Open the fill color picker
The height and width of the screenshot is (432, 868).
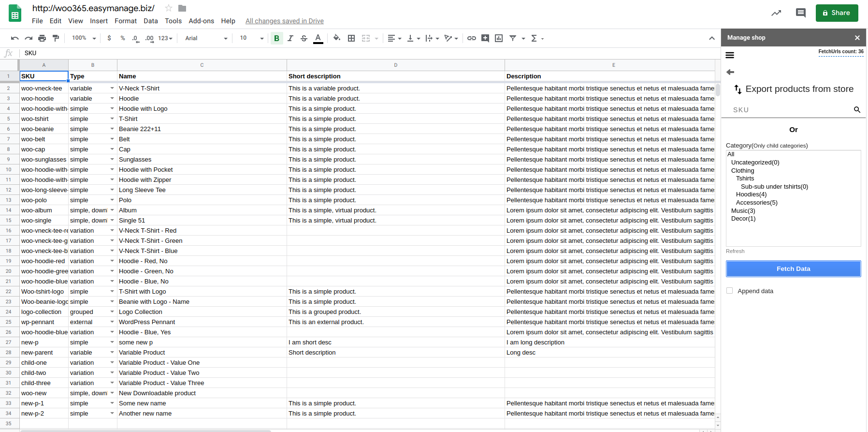click(337, 38)
